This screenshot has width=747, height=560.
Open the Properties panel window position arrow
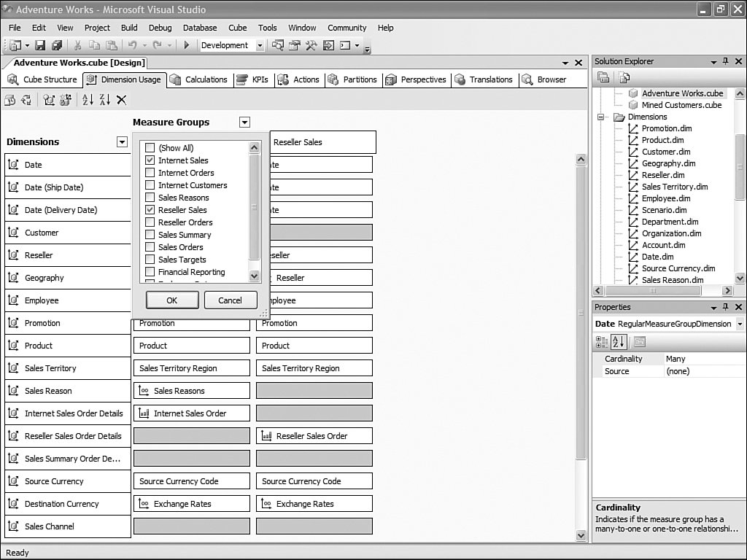point(713,307)
